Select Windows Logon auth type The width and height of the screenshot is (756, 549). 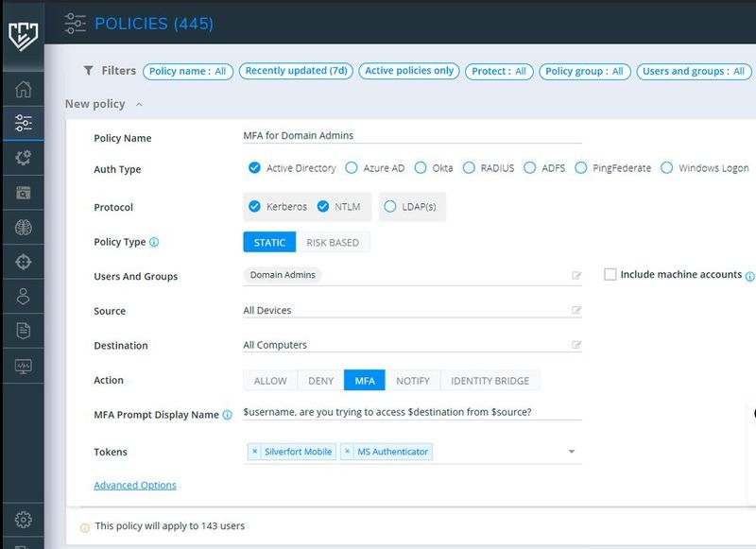(x=667, y=168)
